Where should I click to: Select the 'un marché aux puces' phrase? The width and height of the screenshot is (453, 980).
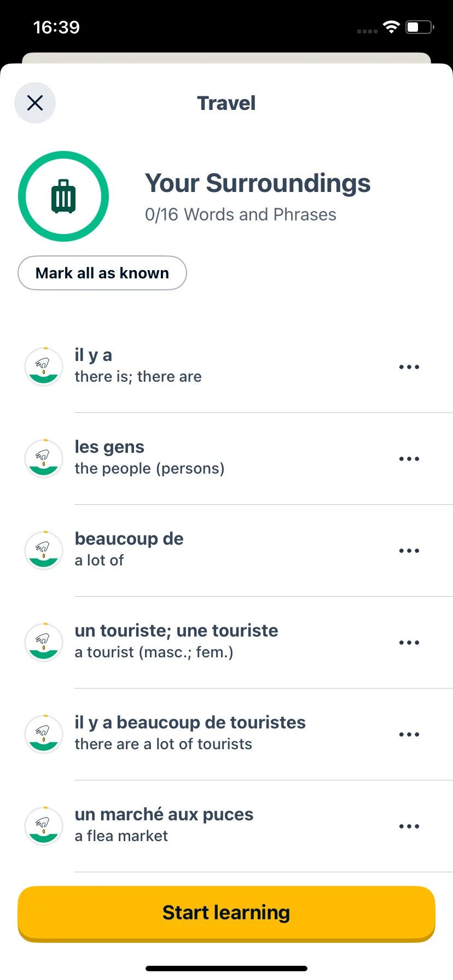pyautogui.click(x=226, y=826)
